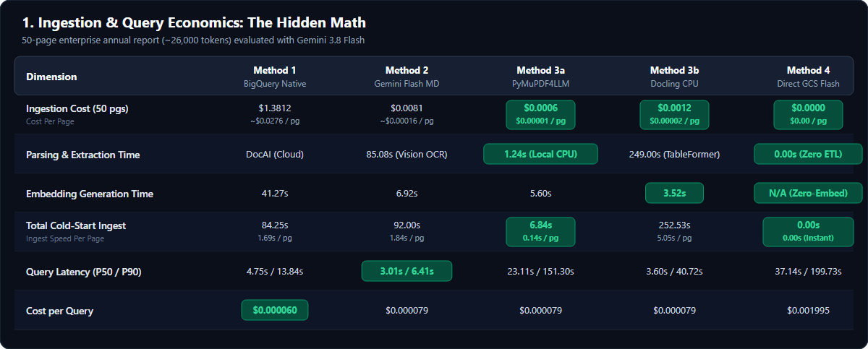The width and height of the screenshot is (868, 349).
Task: Select the "Method 3b" Docling CPU header
Action: pyautogui.click(x=674, y=77)
